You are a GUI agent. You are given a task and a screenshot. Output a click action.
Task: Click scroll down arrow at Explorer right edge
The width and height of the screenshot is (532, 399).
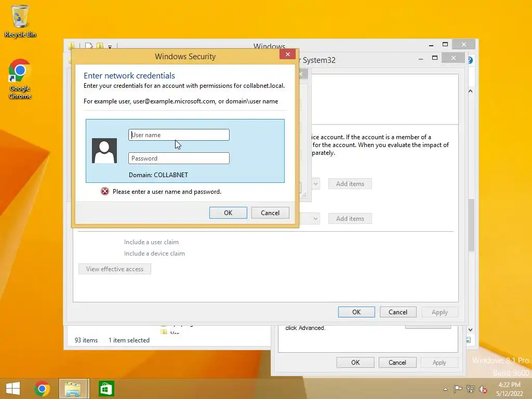(x=471, y=330)
